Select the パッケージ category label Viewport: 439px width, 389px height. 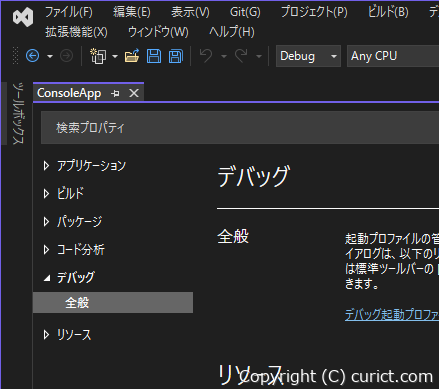click(x=79, y=222)
